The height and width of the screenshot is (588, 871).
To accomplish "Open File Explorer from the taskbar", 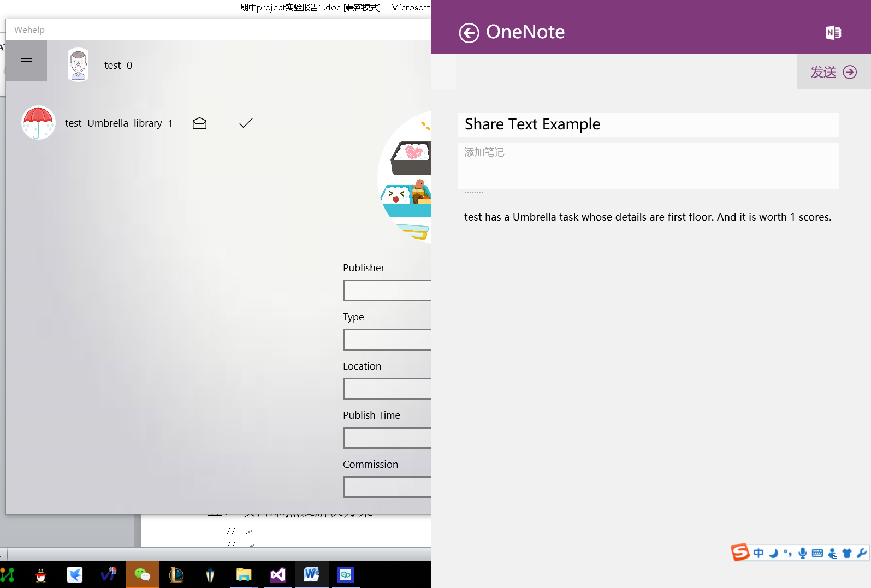I will click(x=244, y=575).
